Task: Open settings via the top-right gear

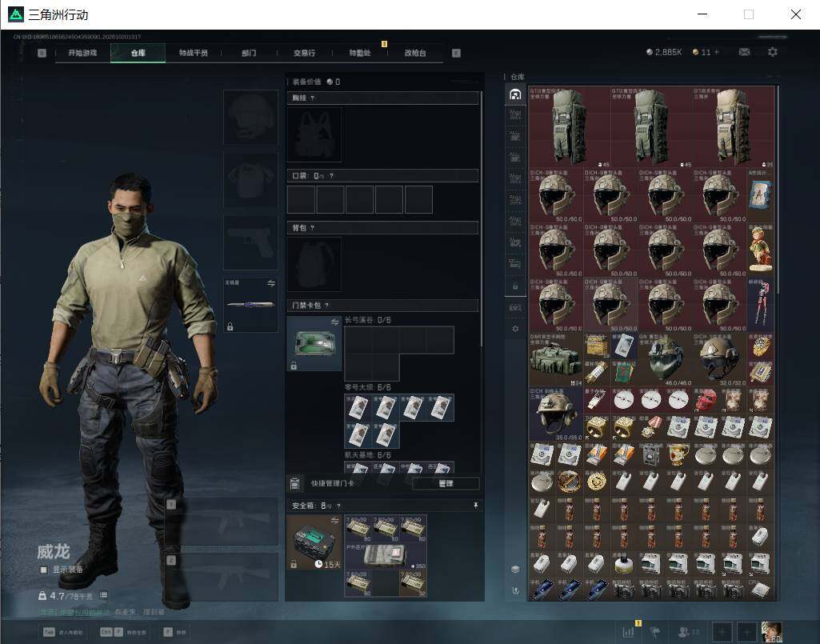Action: (x=773, y=52)
